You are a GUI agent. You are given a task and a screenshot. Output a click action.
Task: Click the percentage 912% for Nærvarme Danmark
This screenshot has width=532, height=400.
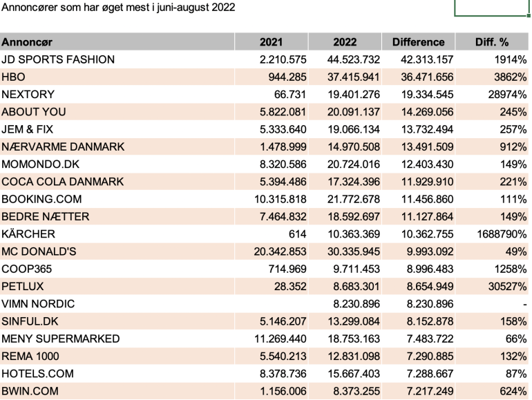[513, 146]
